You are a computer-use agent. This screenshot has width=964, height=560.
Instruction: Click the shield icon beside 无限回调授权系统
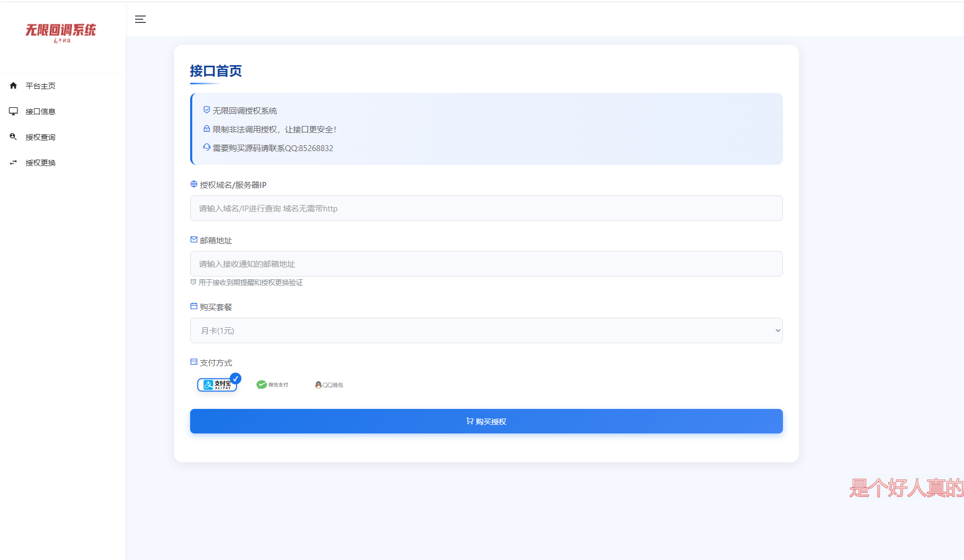206,109
